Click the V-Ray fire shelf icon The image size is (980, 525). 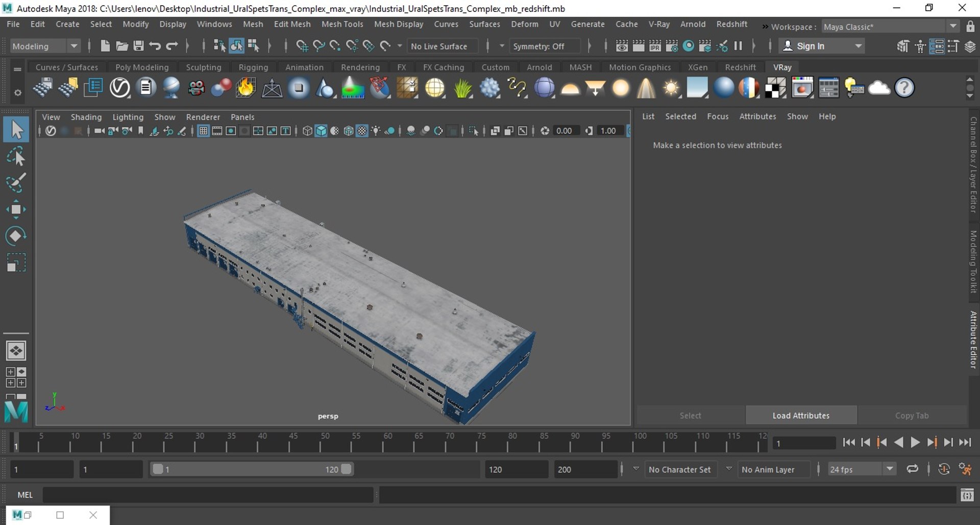click(x=246, y=88)
